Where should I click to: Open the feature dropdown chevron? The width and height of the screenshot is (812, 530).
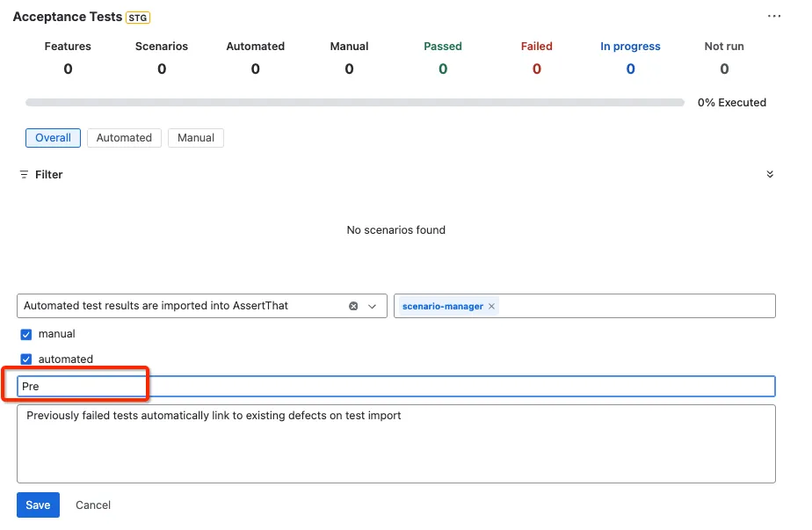point(372,306)
